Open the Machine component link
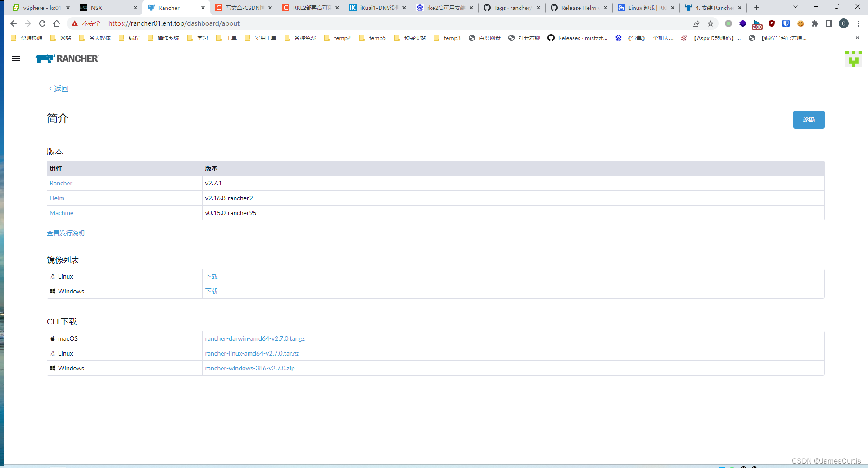The width and height of the screenshot is (868, 468). (61, 213)
